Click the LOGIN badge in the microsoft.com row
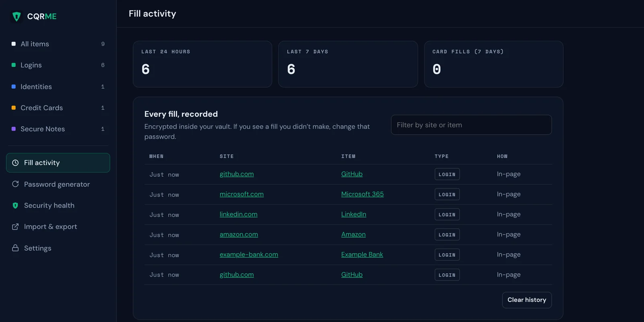 pos(447,194)
